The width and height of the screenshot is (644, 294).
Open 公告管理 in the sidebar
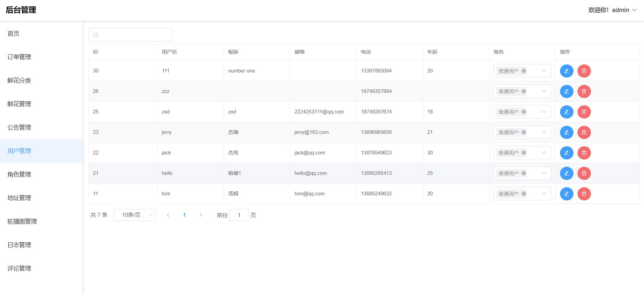click(x=41, y=128)
